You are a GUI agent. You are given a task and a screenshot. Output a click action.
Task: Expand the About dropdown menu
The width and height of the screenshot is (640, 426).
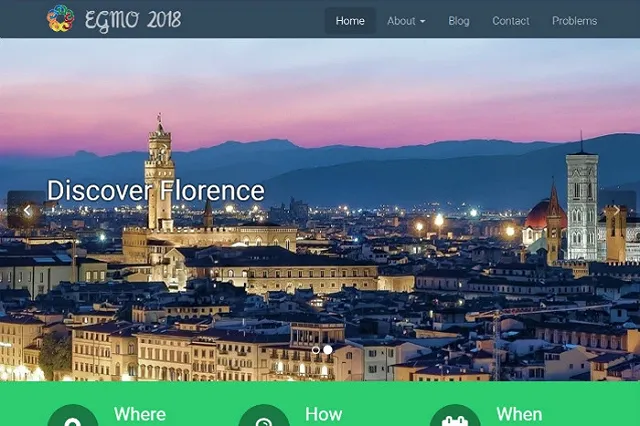click(406, 21)
